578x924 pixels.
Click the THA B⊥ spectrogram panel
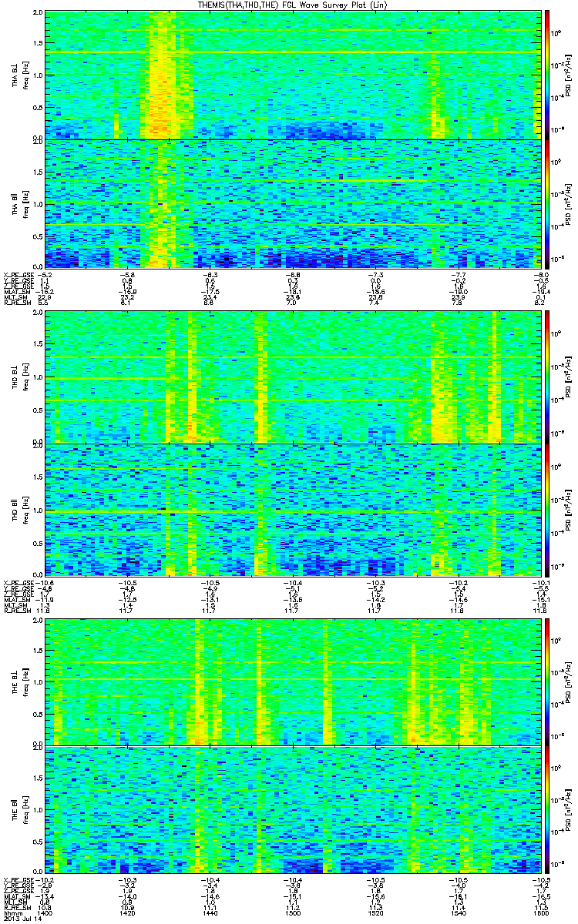point(293,75)
